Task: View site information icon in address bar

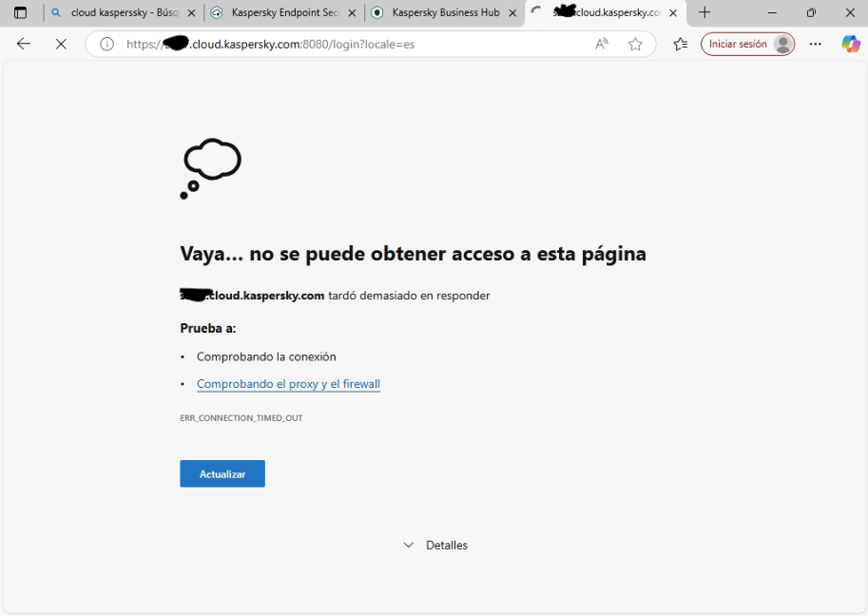Action: [106, 45]
